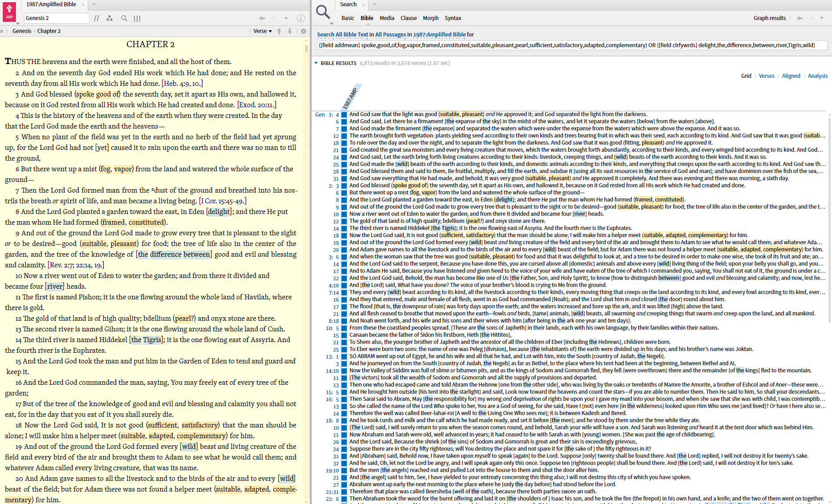Select Aligned results view

point(791,76)
